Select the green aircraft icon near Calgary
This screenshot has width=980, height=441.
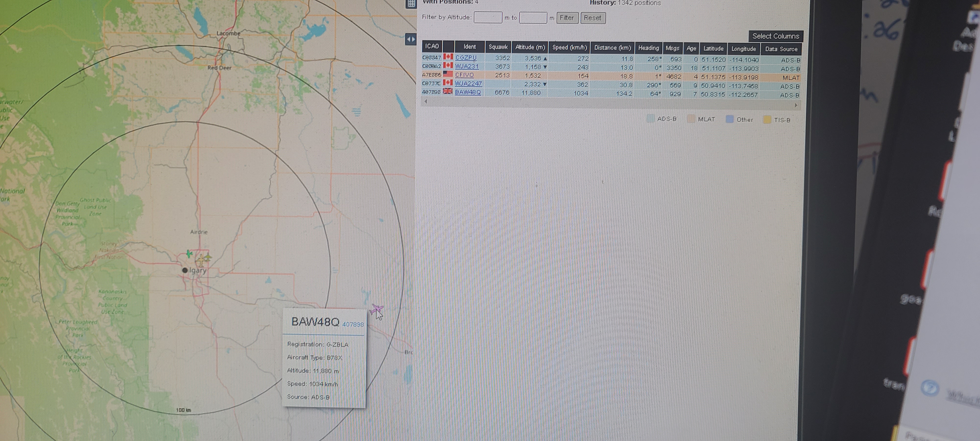(x=189, y=253)
